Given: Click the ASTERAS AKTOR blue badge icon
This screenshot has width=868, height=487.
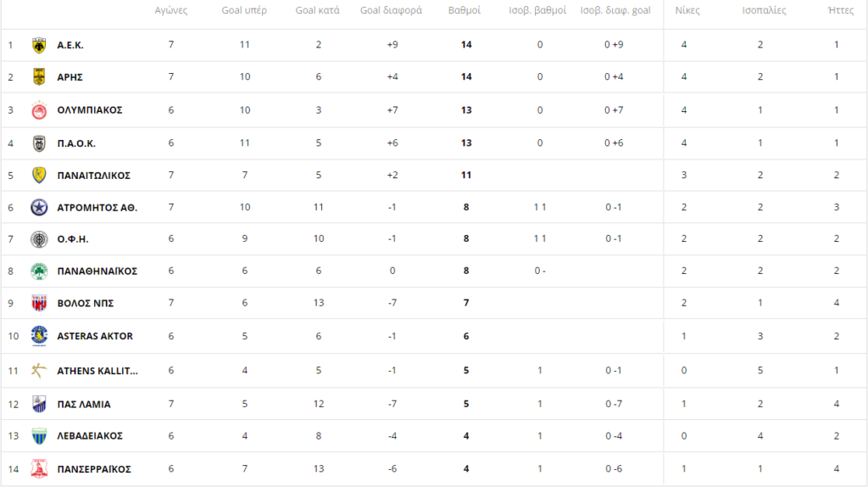Looking at the screenshot, I should [x=39, y=336].
